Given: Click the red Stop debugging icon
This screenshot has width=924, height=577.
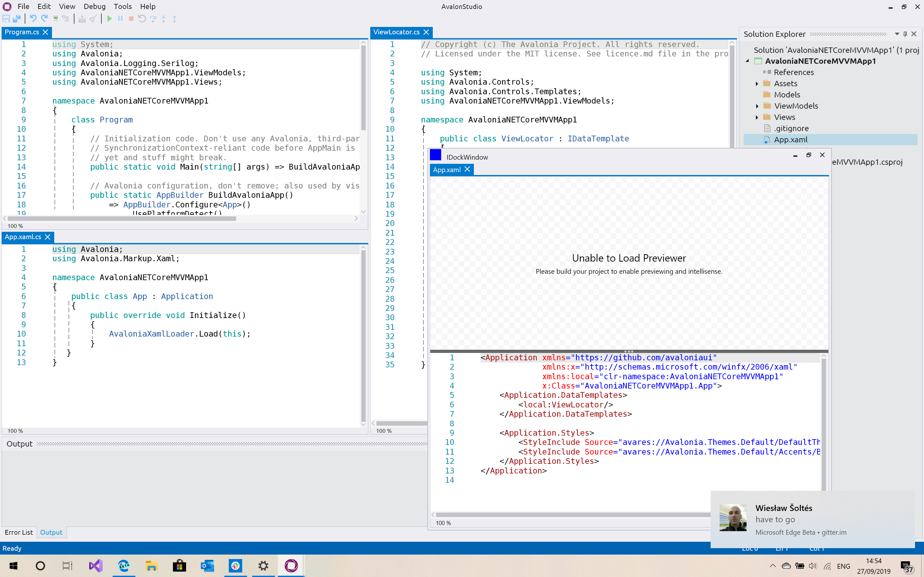Looking at the screenshot, I should pos(131,18).
